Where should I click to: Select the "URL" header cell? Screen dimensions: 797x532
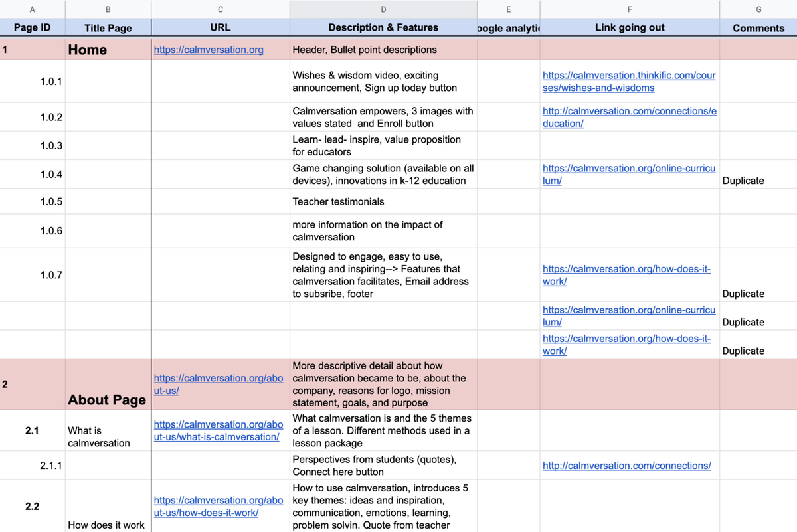[x=221, y=28]
